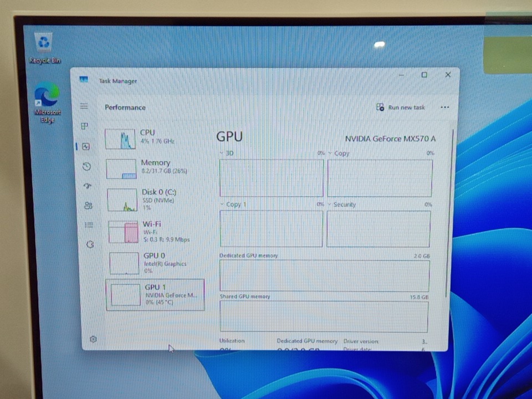This screenshot has height=399, width=532.
Task: Open the Startup apps page icon
Action: tap(88, 186)
